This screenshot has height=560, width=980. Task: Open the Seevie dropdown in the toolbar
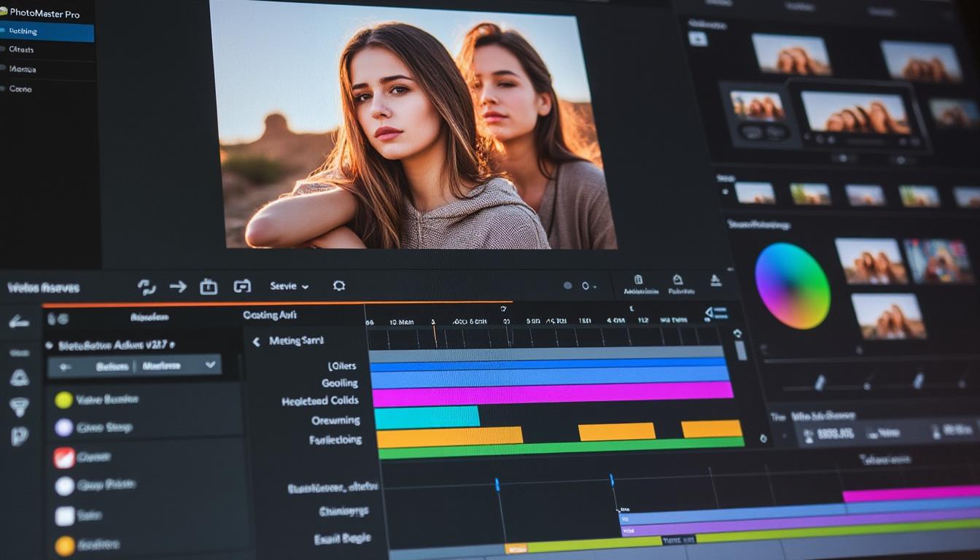(289, 287)
